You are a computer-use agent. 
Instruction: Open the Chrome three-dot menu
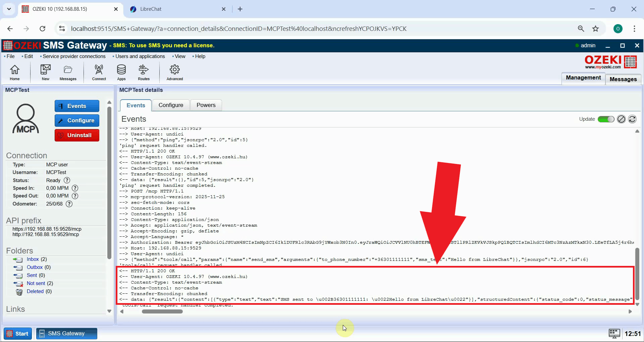click(x=634, y=28)
